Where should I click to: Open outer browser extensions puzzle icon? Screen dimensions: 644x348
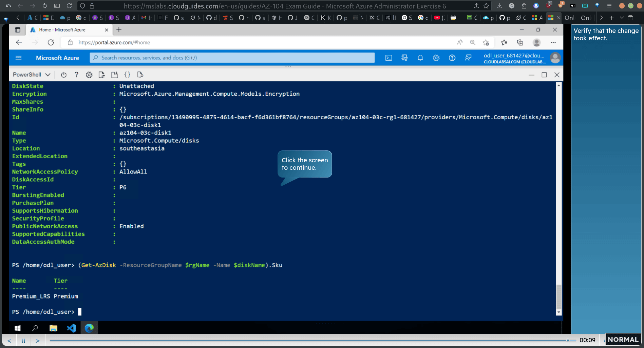(x=524, y=6)
